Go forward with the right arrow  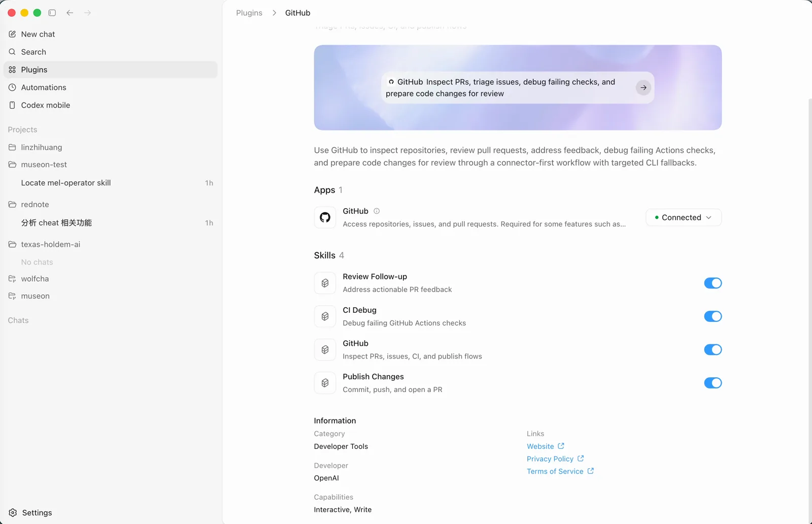(x=87, y=13)
